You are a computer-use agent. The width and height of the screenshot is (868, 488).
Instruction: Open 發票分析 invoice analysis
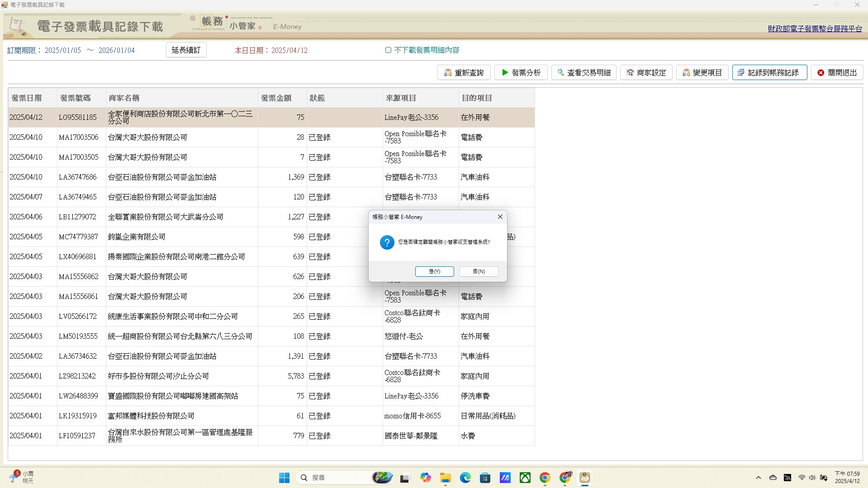tap(521, 72)
